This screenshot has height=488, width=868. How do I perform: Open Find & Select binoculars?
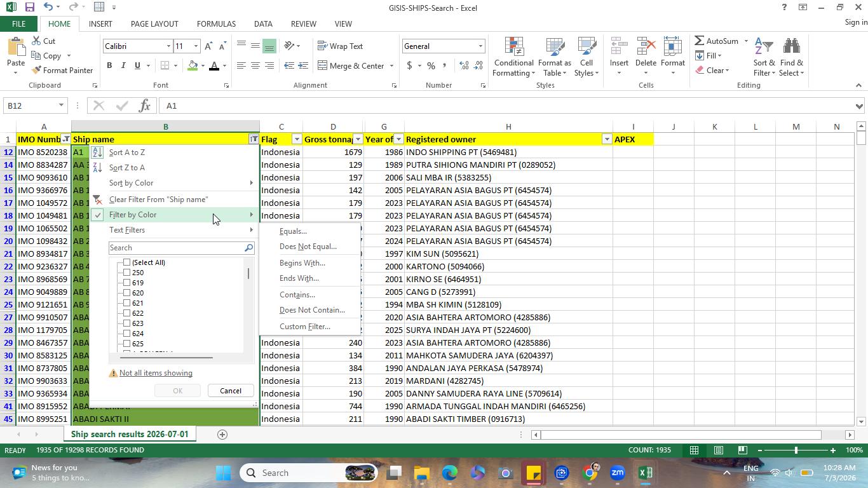[792, 57]
